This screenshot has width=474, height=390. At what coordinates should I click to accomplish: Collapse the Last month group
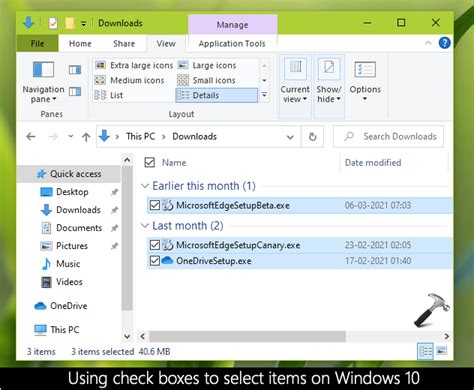(145, 226)
